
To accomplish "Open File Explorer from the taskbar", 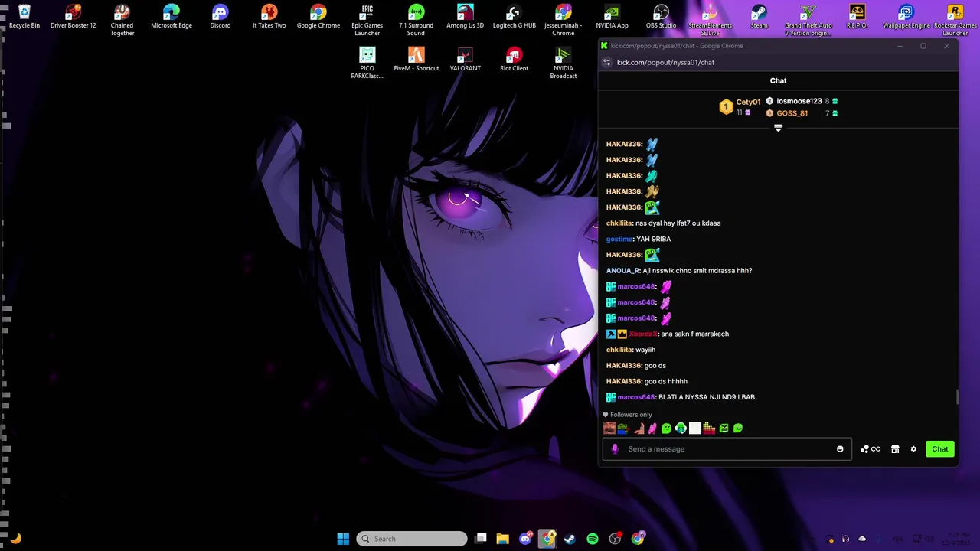I will (502, 539).
